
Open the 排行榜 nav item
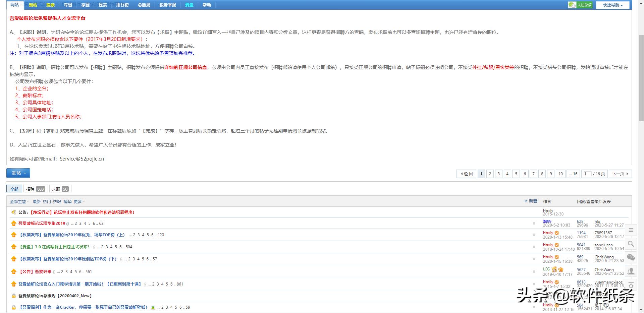click(122, 5)
